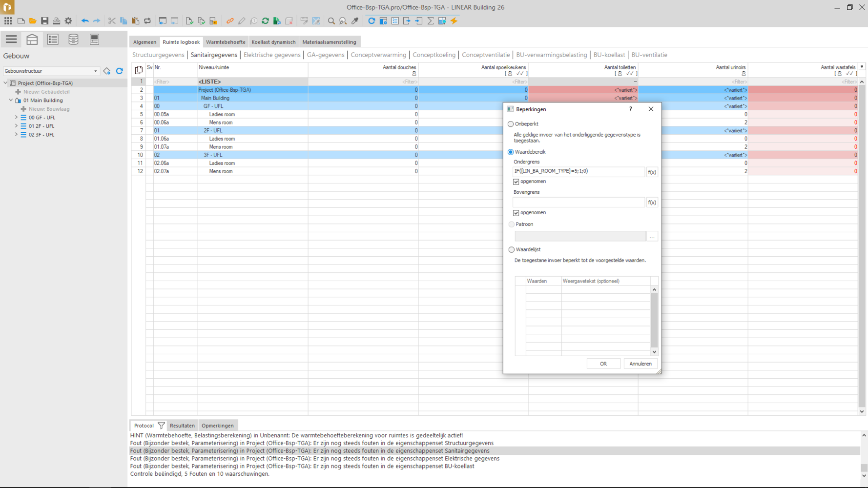Expand the 00 GF - UFL tree node
This screenshot has height=488, width=868.
point(16,118)
